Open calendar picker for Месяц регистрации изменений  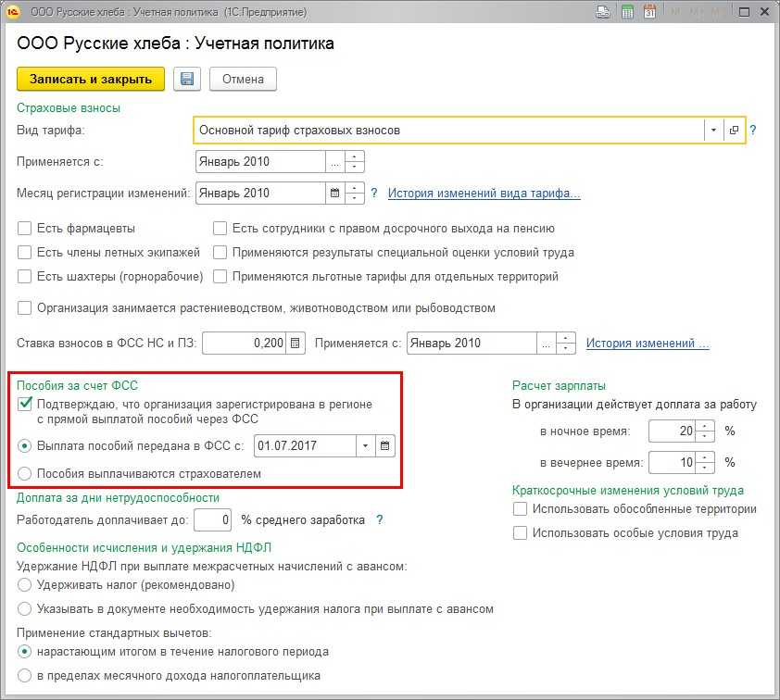click(x=334, y=193)
